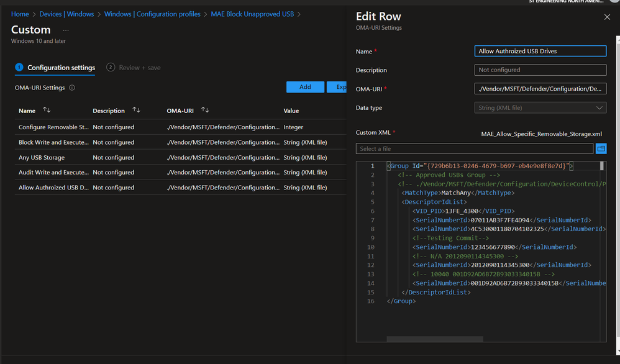Click the SerialNumberId 2012090114345300 element line
Screen dimensions: 620x364
click(x=502, y=265)
